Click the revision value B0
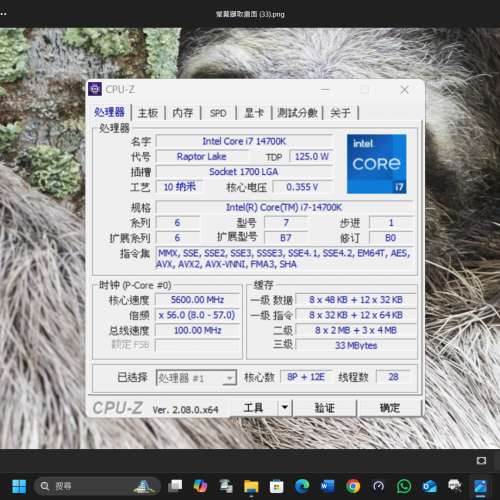Viewport: 500px width, 500px height. pos(391,238)
